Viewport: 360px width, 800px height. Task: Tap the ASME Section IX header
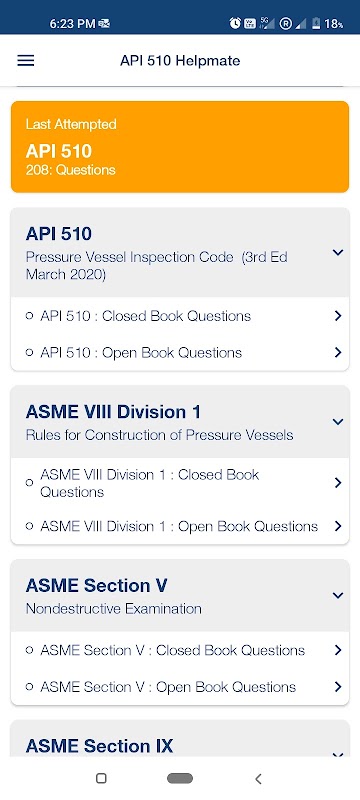pos(180,739)
